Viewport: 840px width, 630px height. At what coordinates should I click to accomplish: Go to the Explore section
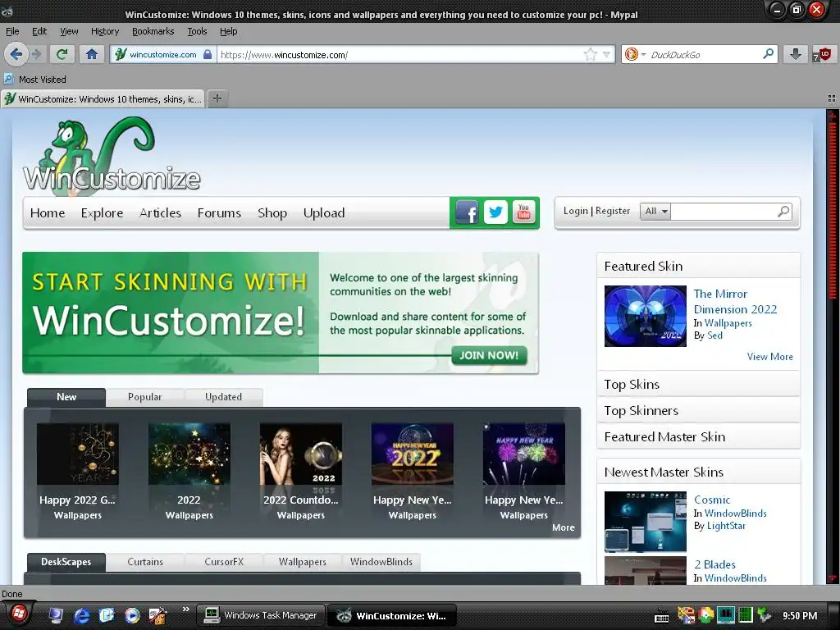point(102,212)
